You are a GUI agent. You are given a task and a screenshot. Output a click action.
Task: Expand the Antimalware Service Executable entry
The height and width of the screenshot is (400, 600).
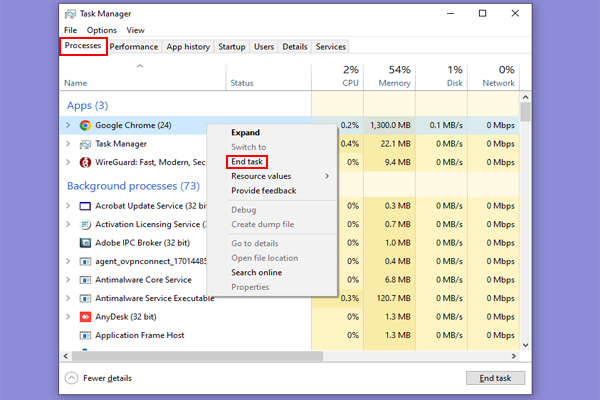point(68,298)
